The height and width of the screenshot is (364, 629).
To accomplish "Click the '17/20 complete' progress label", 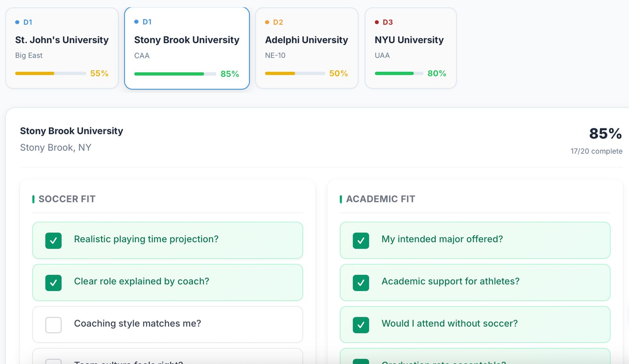I will 596,151.
